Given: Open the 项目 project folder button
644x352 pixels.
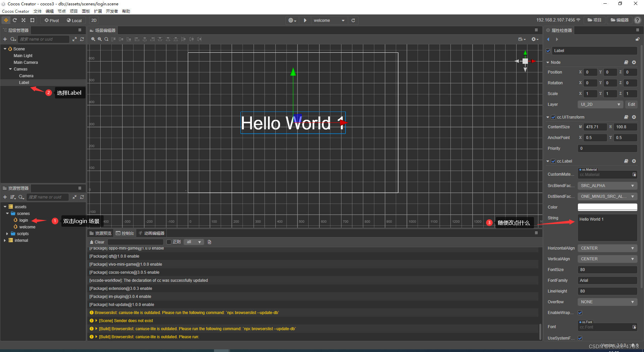Looking at the screenshot, I should [x=594, y=20].
